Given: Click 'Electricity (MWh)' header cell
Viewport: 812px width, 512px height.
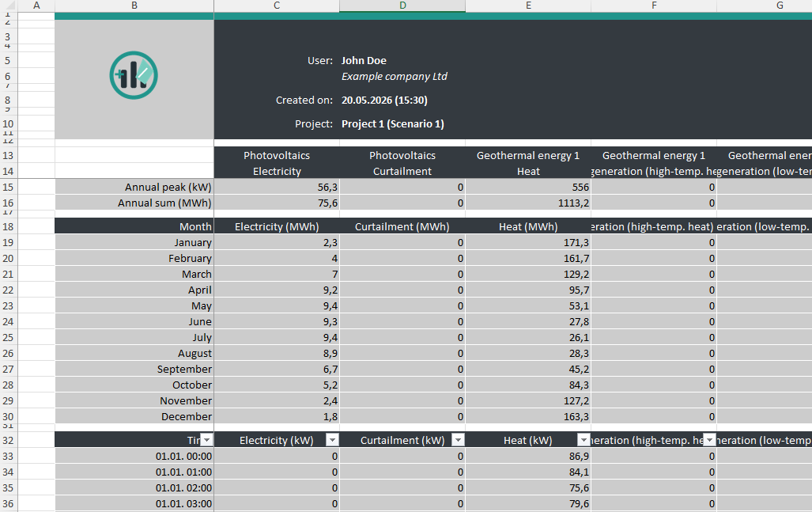Looking at the screenshot, I should [x=277, y=226].
